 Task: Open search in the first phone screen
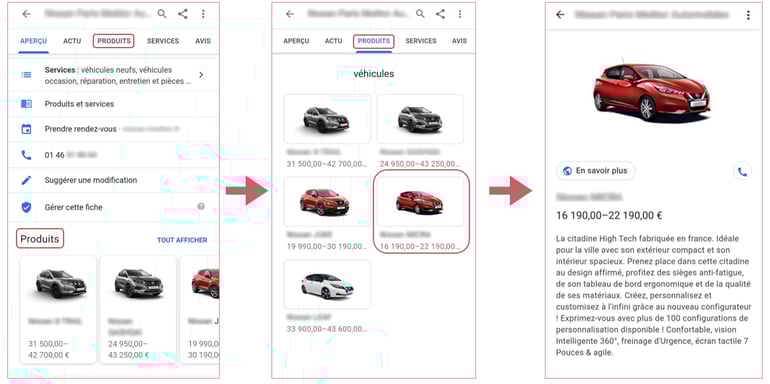tap(162, 14)
